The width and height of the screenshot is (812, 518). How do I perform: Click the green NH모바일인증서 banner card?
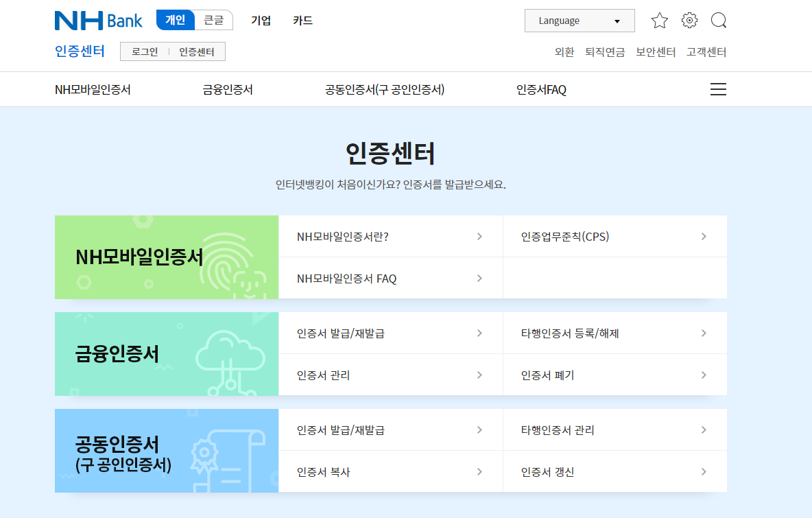tap(167, 257)
